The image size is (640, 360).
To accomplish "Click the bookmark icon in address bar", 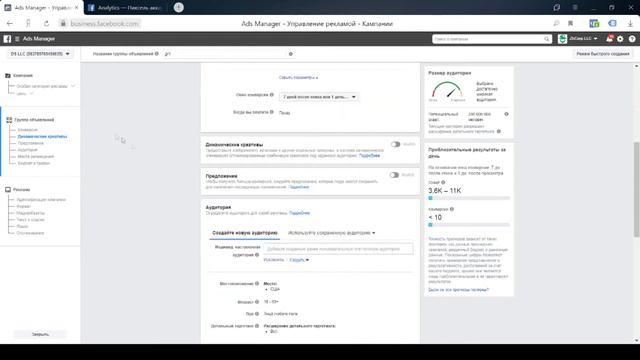I will click(x=571, y=24).
